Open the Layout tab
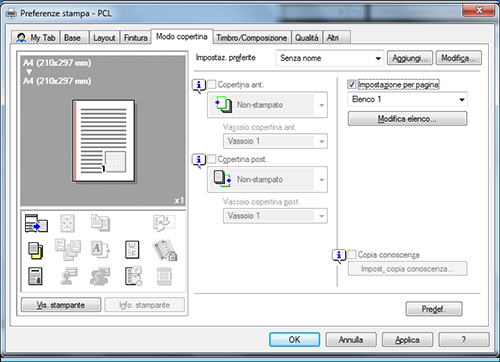Screen dimensions: 500x362 tap(104, 38)
